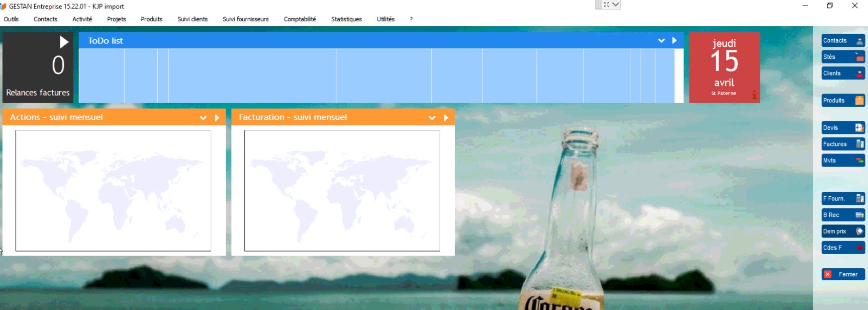Screen dimensions: 868x310
Task: Open the Dem prix shortcut
Action: [x=842, y=231]
